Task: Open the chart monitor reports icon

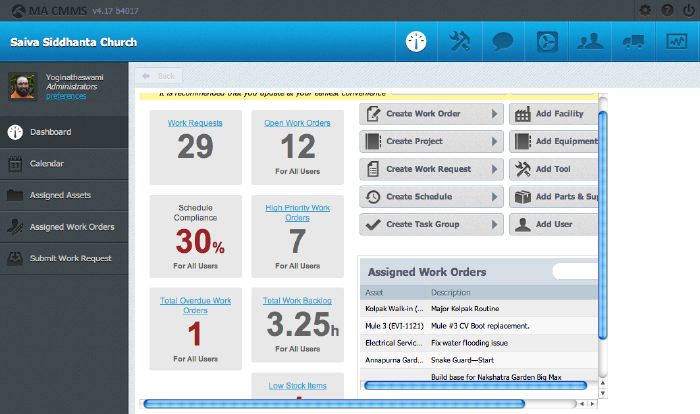Action: (675, 42)
